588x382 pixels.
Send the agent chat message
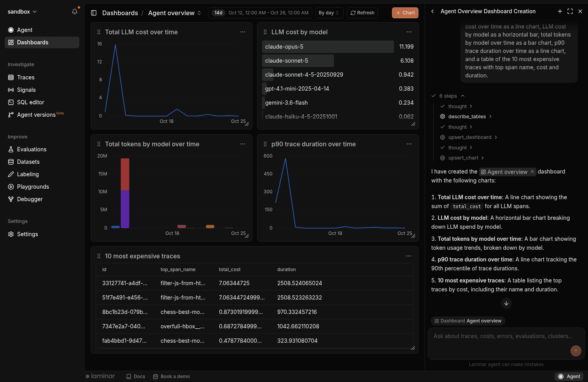[x=576, y=351]
